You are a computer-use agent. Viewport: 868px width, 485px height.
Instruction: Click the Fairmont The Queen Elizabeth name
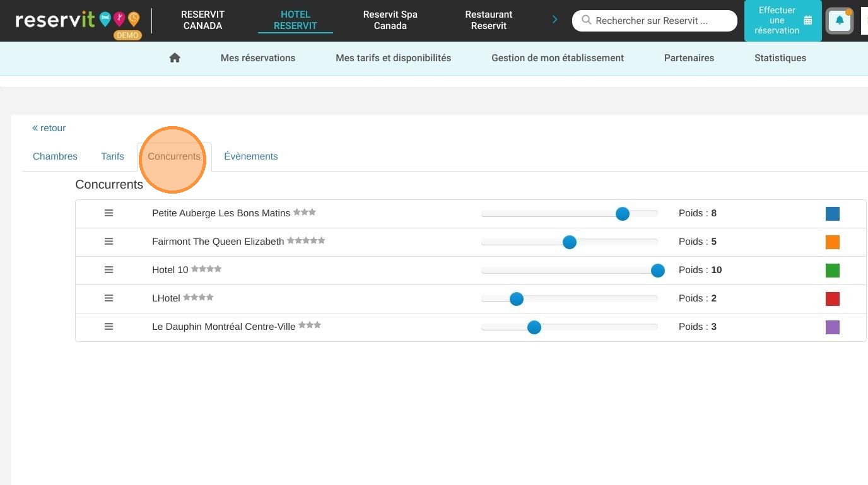218,242
